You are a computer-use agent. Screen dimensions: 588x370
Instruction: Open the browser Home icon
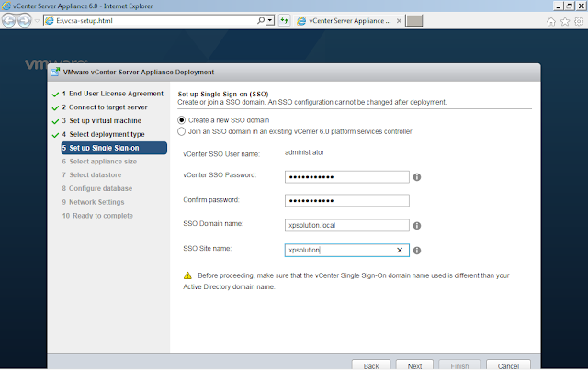point(551,22)
